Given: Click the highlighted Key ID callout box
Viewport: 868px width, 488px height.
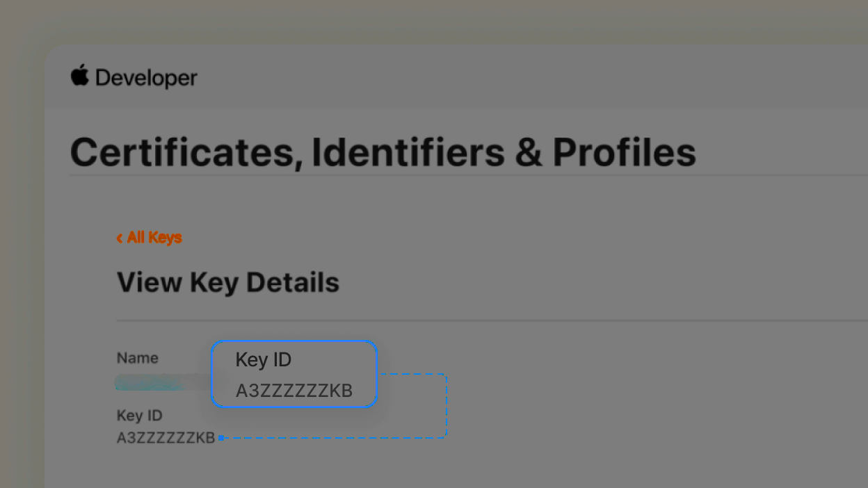Looking at the screenshot, I should coord(294,373).
